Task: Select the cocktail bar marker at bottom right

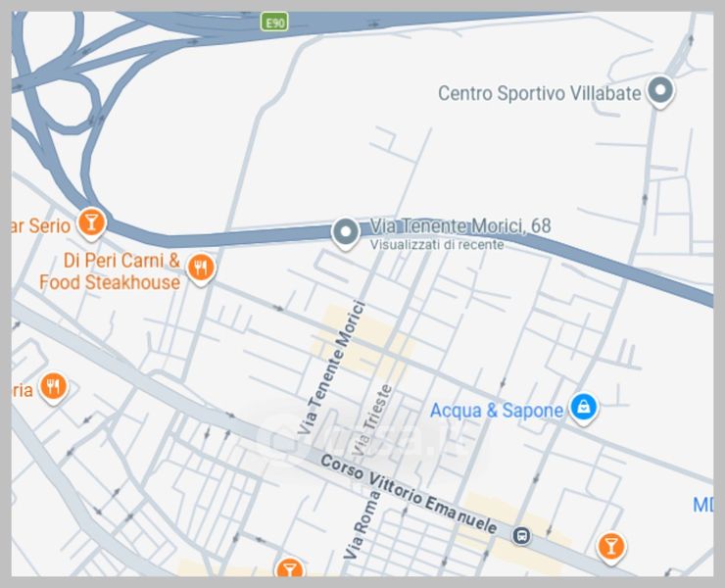Action: (611, 547)
